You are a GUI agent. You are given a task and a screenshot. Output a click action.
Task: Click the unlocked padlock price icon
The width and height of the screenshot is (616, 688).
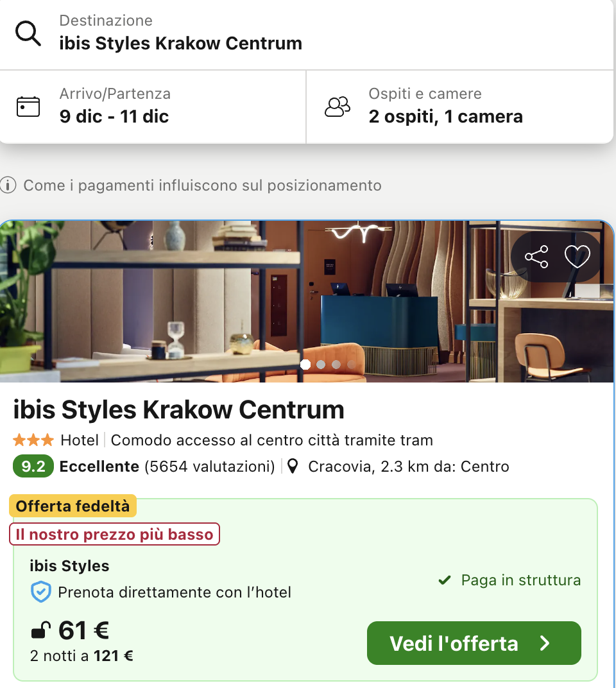point(40,632)
